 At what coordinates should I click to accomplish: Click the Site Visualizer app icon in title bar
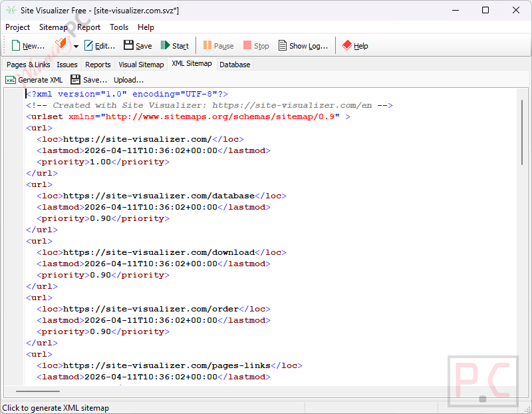(x=11, y=10)
